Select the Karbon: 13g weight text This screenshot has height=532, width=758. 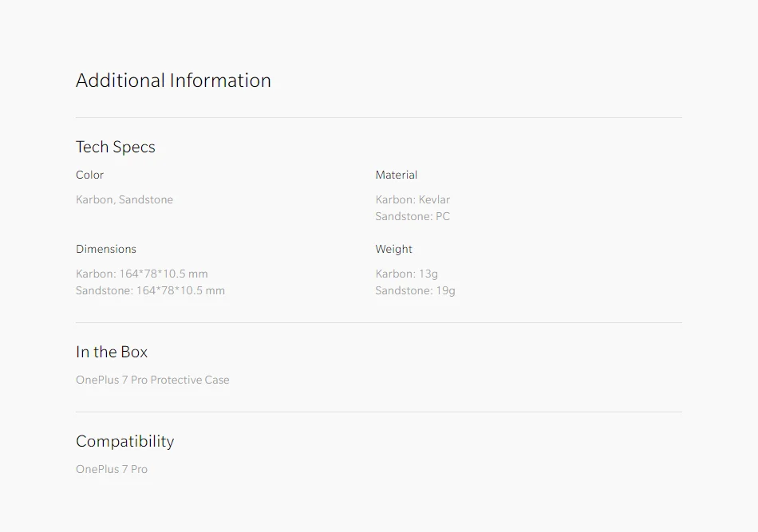point(407,274)
